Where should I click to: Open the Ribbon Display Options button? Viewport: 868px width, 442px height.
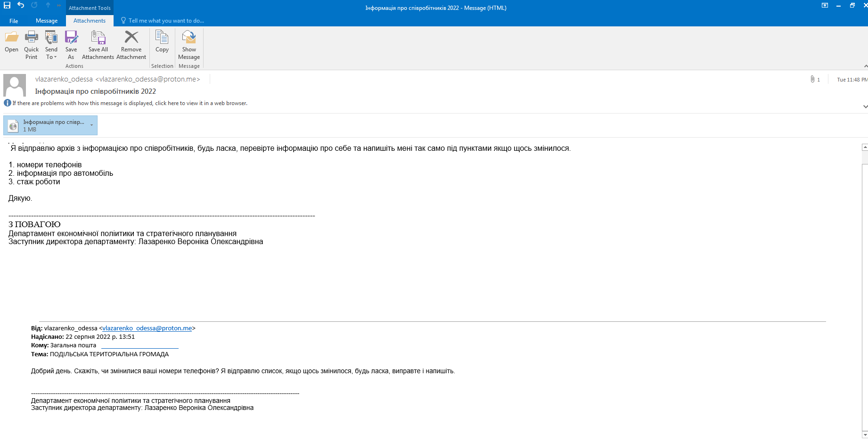[825, 5]
